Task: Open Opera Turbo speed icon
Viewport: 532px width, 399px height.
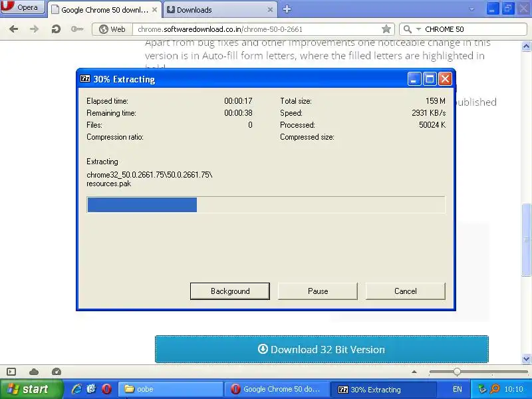Action: (57, 372)
